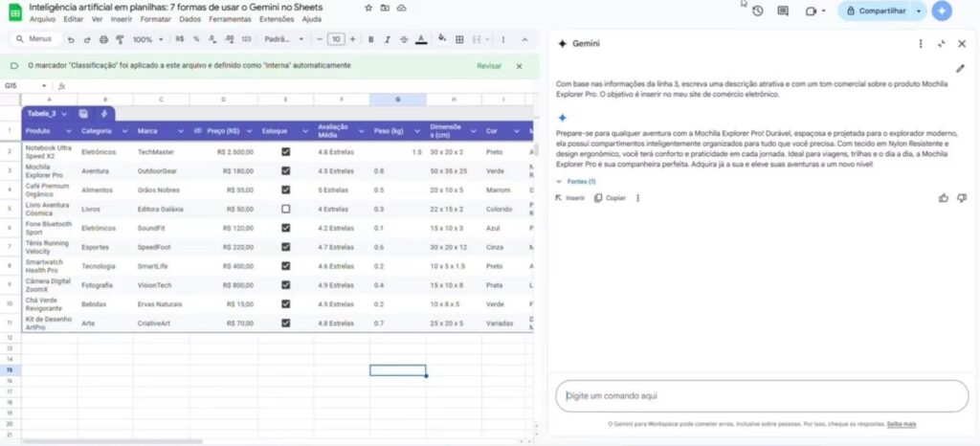Open version history

coord(758,11)
